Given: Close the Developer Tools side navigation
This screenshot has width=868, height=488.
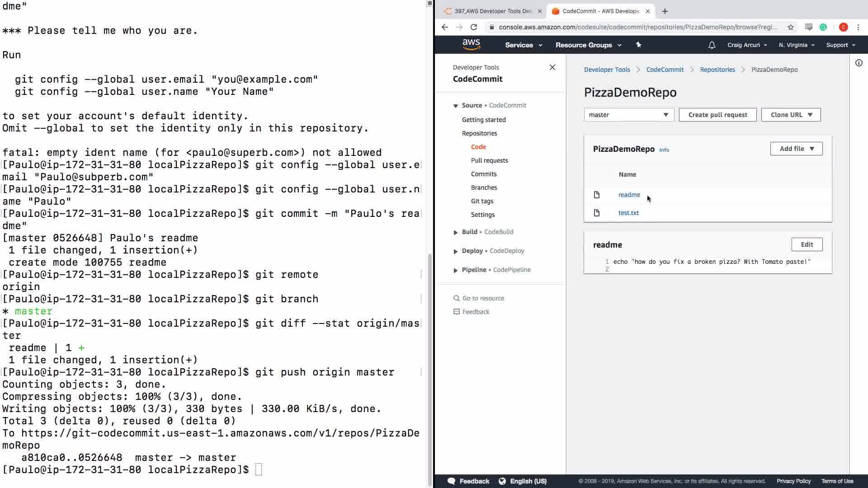Looking at the screenshot, I should tap(552, 67).
